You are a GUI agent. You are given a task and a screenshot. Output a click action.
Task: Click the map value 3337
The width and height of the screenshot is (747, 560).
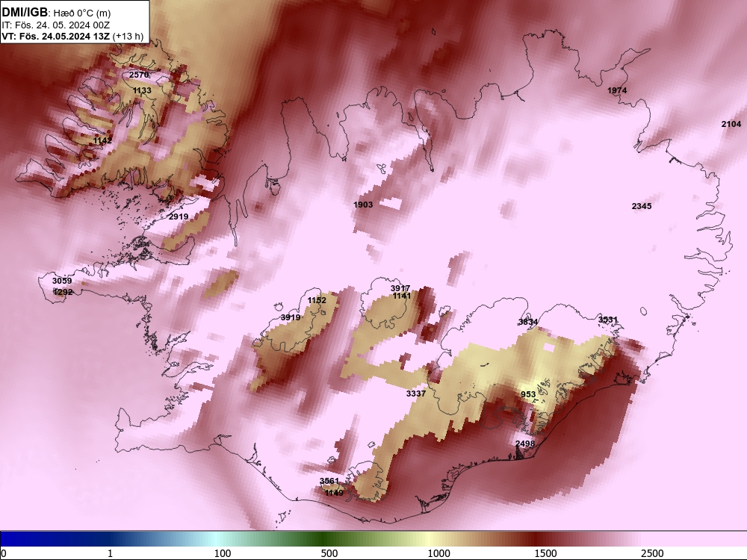point(416,393)
